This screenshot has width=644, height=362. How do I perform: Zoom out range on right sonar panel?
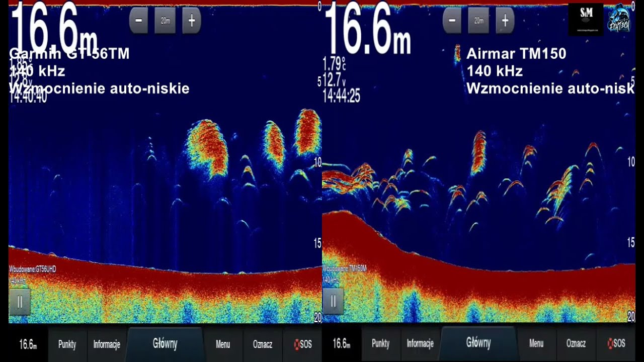(x=452, y=21)
